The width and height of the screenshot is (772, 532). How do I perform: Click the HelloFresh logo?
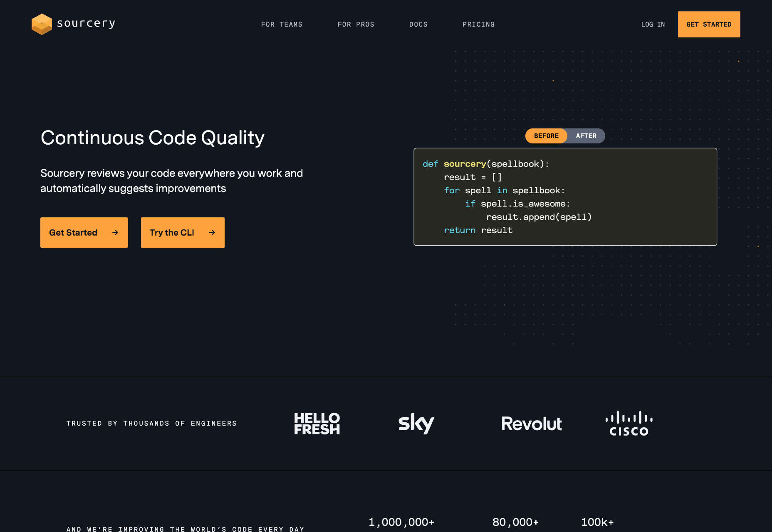[317, 424]
